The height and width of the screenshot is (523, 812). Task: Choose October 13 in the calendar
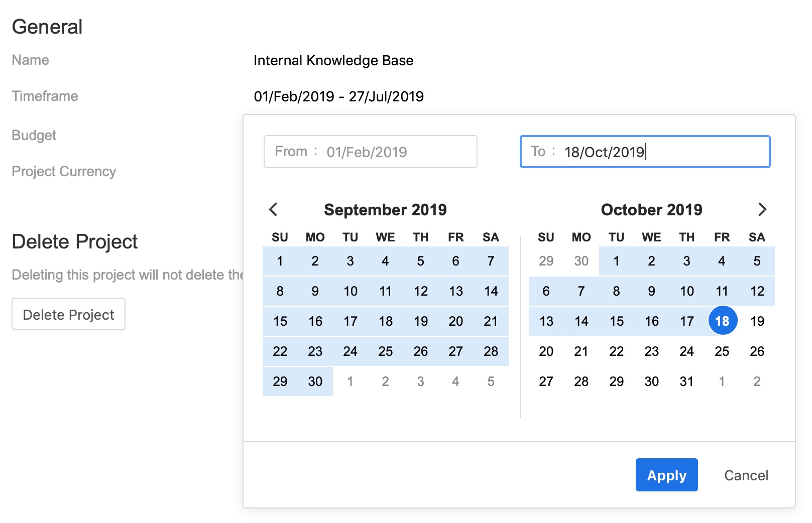coord(546,321)
